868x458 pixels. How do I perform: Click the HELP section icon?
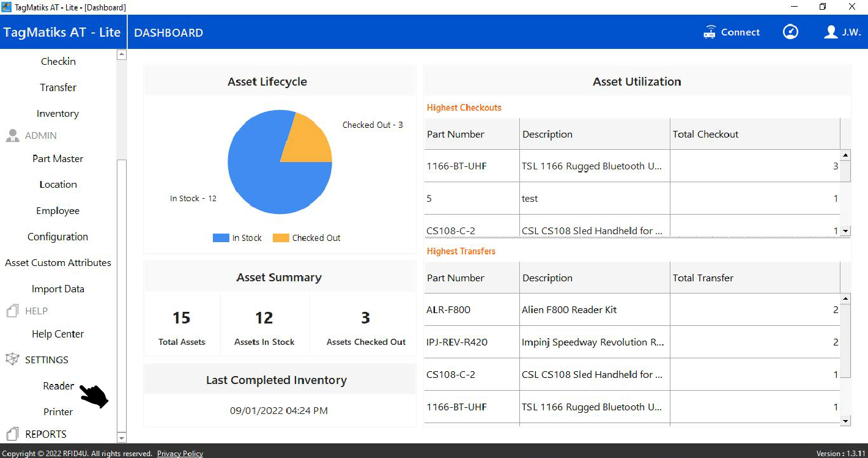pos(12,311)
